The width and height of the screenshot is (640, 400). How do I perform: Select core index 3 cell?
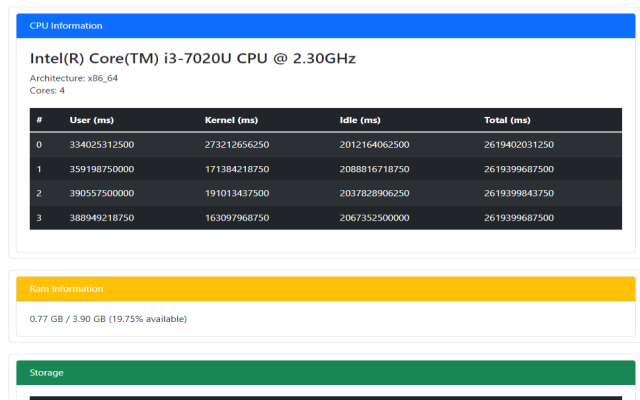point(39,218)
